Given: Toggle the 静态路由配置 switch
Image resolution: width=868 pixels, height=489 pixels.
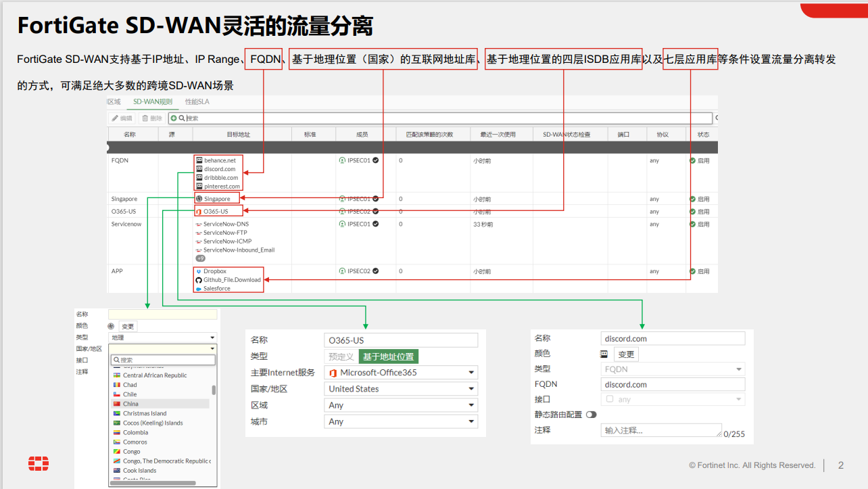Looking at the screenshot, I should [x=592, y=415].
